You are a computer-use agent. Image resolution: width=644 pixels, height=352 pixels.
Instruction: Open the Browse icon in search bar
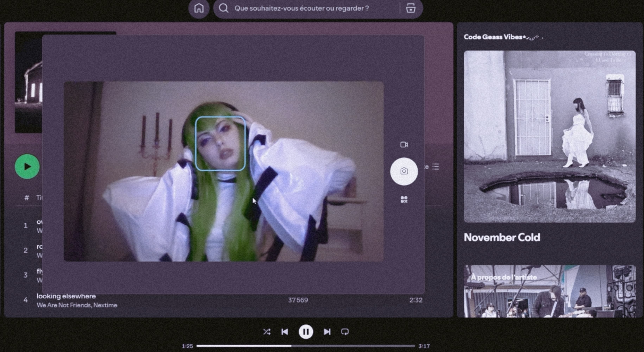click(x=411, y=8)
